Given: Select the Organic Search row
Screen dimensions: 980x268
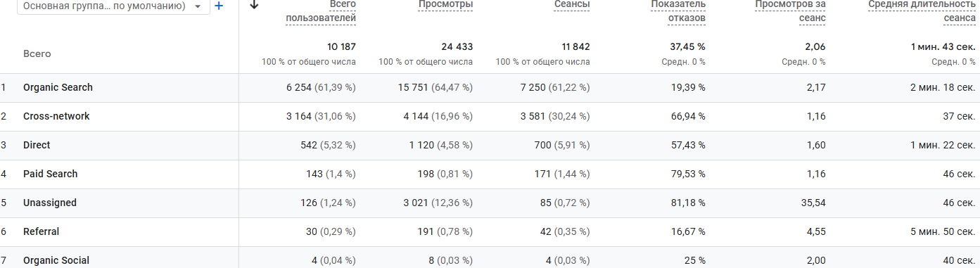Looking at the screenshot, I should 490,88.
